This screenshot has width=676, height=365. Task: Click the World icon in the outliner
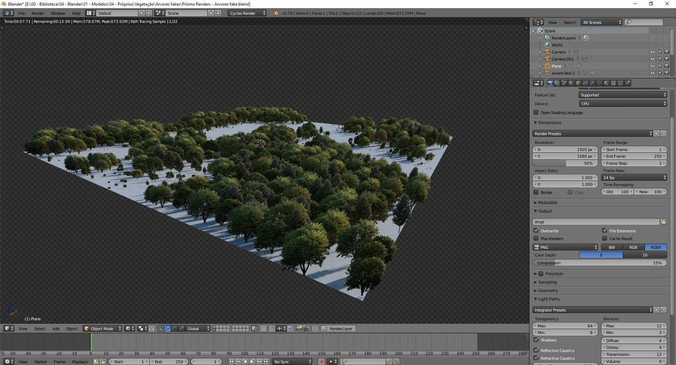click(x=548, y=45)
